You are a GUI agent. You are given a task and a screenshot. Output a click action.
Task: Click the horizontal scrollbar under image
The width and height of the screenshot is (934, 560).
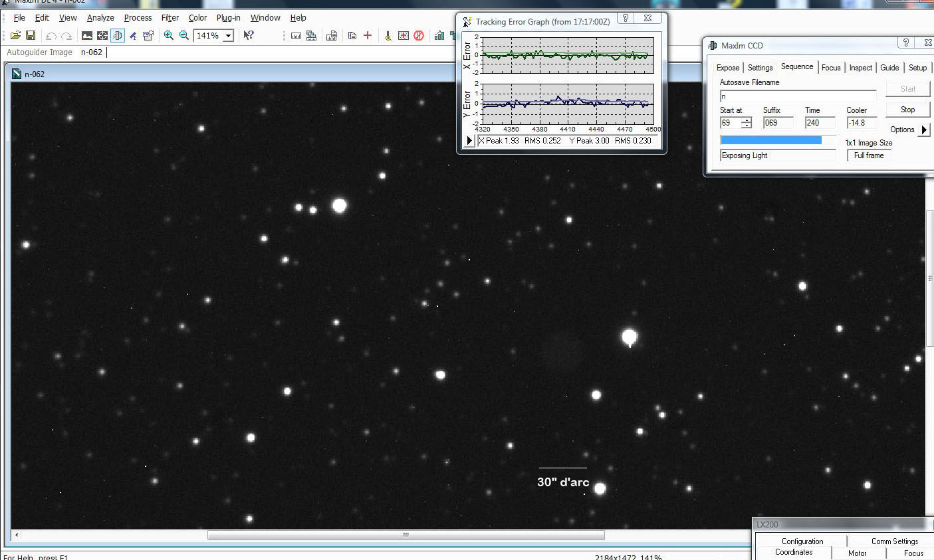(x=406, y=535)
